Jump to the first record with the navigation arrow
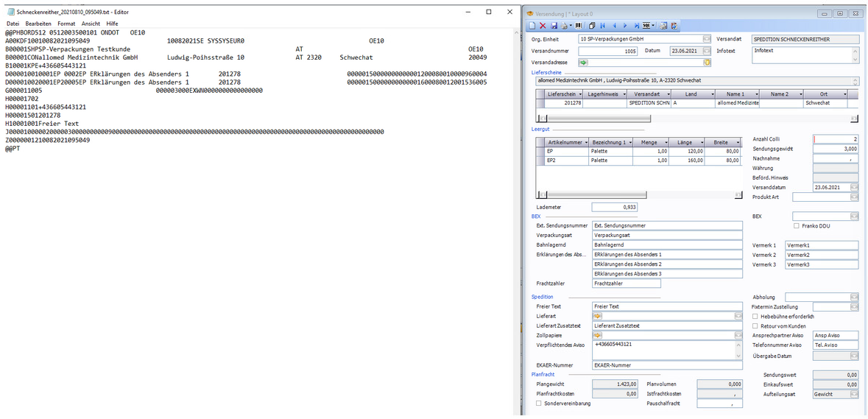868x419 pixels. click(x=604, y=26)
